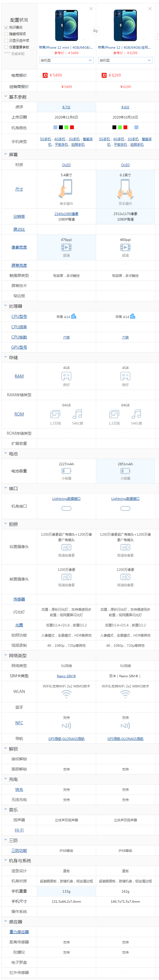Viewport: 159px width, 980px height.
Task: Remove iPhone 12 mini from comparison via its X
Action: point(91,9)
